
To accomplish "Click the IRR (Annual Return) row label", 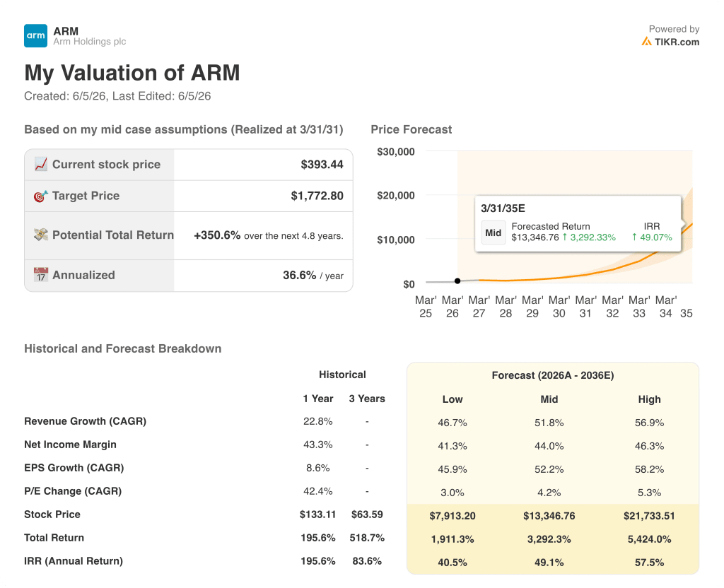I will (74, 560).
